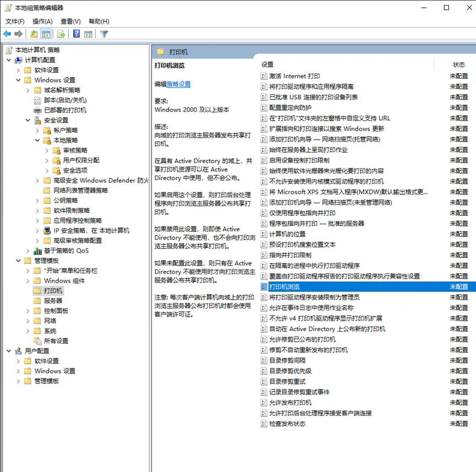Open the 操作(A) menu
476x472 pixels.
click(x=42, y=20)
